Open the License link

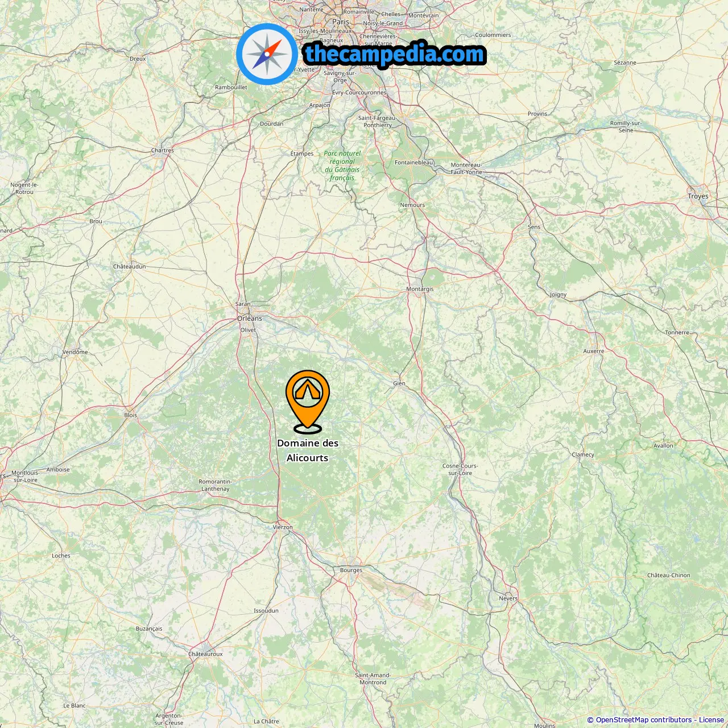pyautogui.click(x=712, y=720)
